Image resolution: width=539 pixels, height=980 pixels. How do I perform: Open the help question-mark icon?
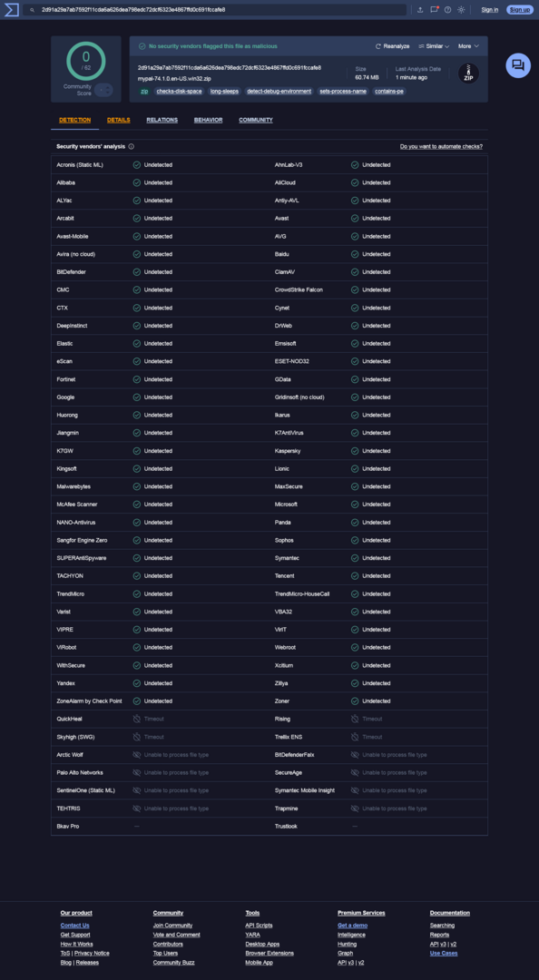[x=447, y=9]
